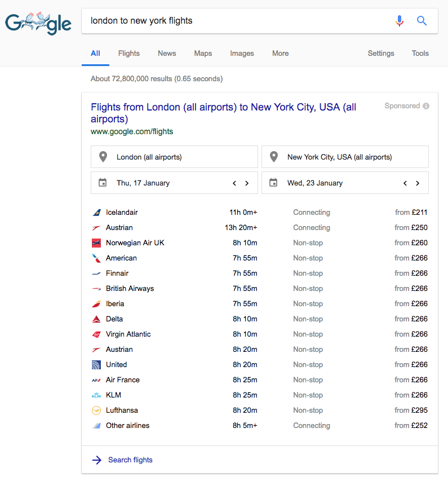Edit the New York City destination field

(345, 157)
